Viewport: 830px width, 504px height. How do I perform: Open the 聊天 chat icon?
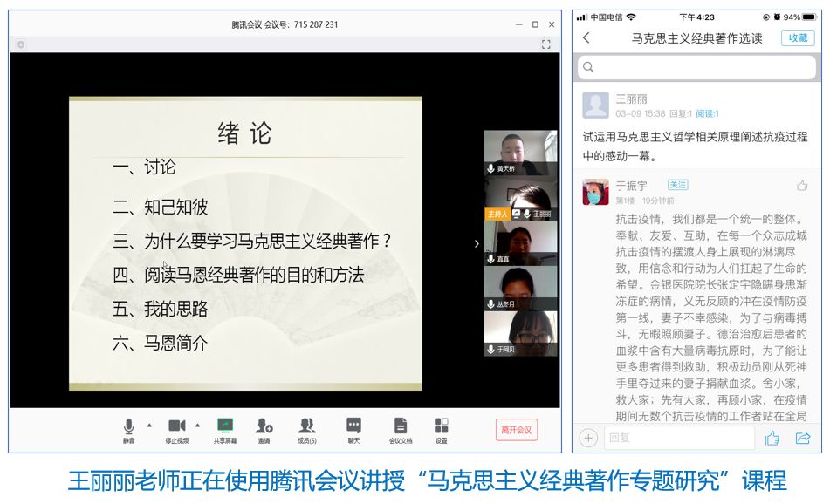tap(353, 426)
